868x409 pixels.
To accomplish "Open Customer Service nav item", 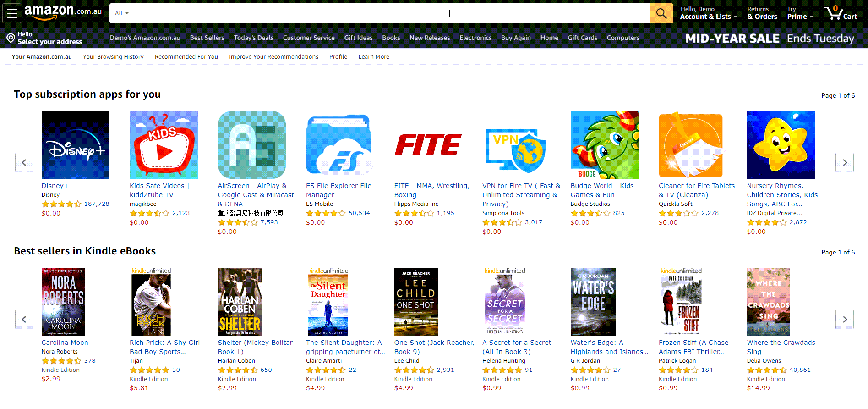I will coord(309,38).
